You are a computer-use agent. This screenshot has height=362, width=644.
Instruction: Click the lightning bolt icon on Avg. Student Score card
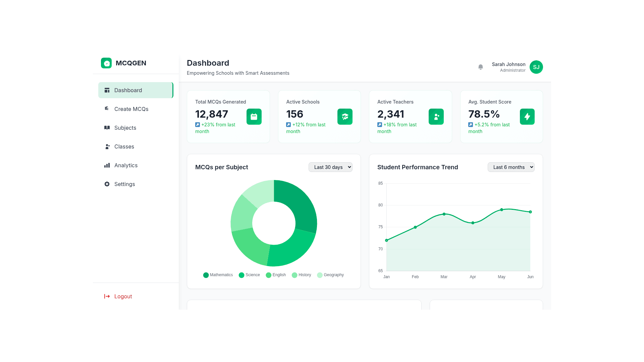tap(527, 117)
